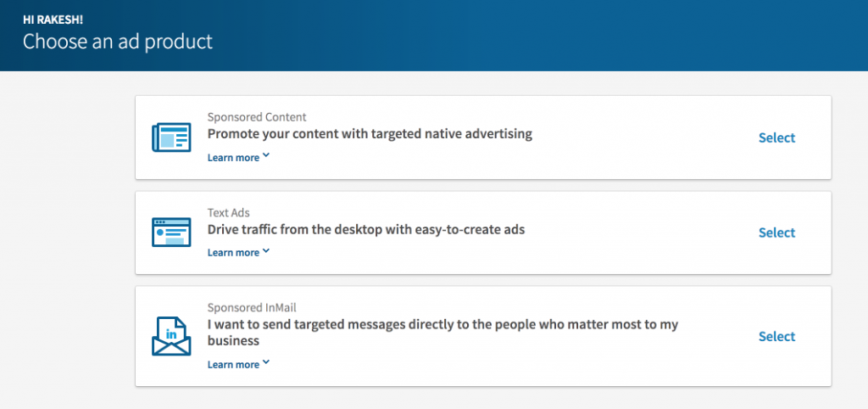This screenshot has width=868, height=409.
Task: Click the 'HI RAKESH!' greeting
Action: click(53, 20)
